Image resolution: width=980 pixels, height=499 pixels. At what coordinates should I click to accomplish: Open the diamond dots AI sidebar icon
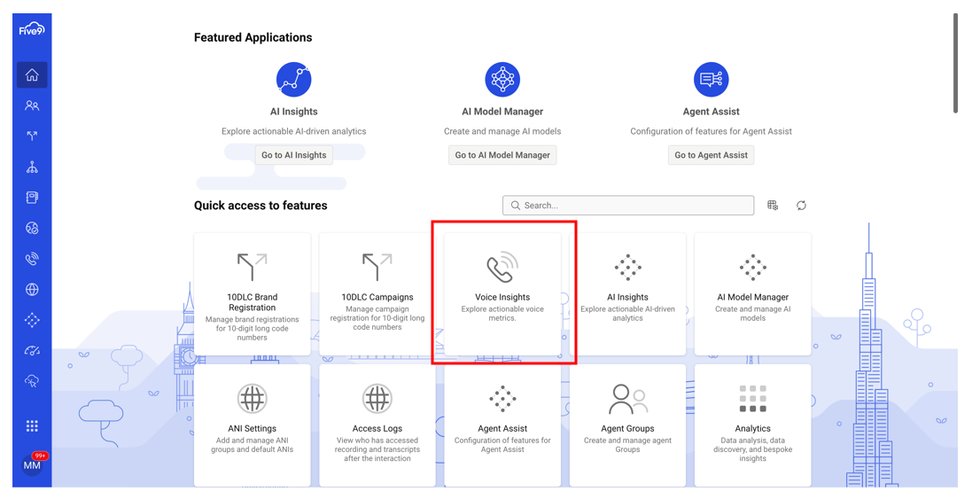point(32,320)
